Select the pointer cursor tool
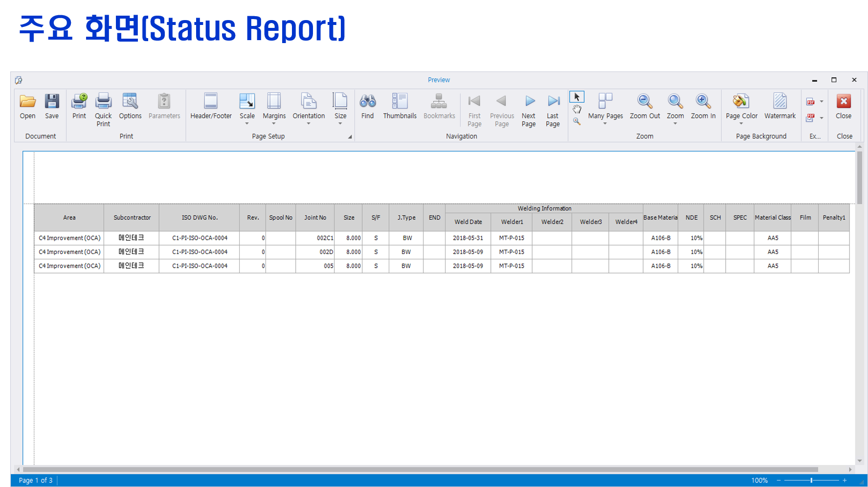This screenshot has width=868, height=487. pos(577,97)
